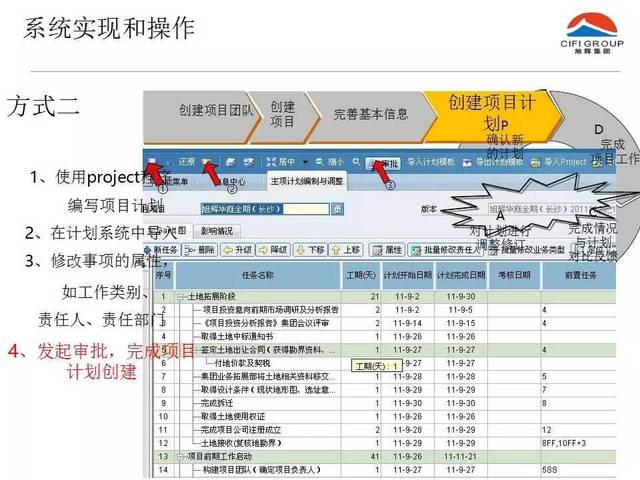Click the 上移 move up button
The image size is (640, 480).
345,250
